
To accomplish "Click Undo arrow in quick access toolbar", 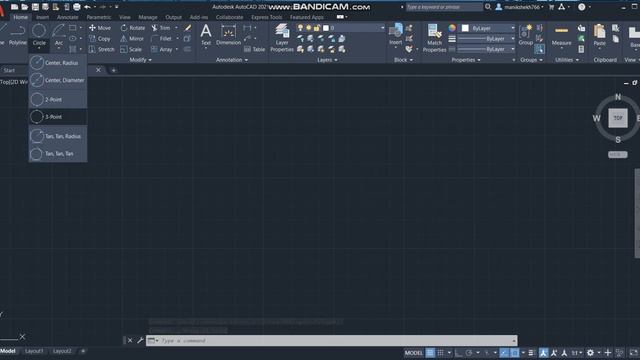I will 87,7.
